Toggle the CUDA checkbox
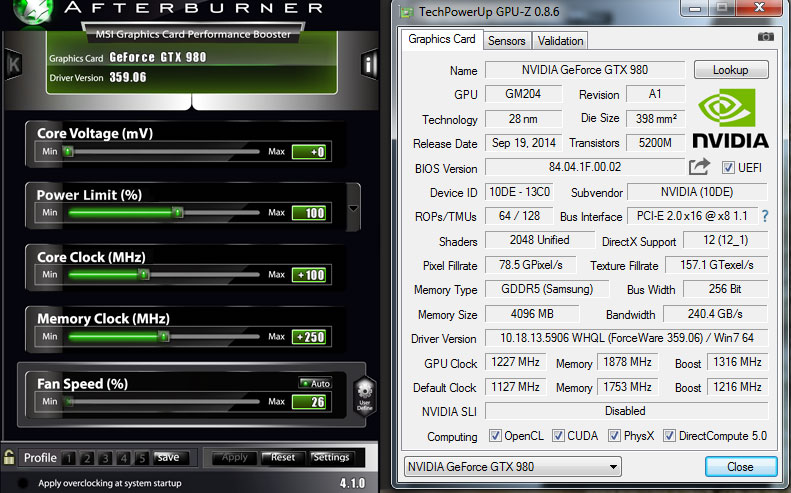Viewport: 791px width, 493px height. [558, 435]
